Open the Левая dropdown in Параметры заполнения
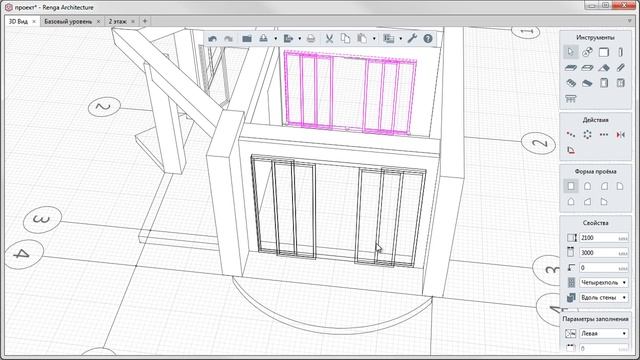 tap(604, 333)
